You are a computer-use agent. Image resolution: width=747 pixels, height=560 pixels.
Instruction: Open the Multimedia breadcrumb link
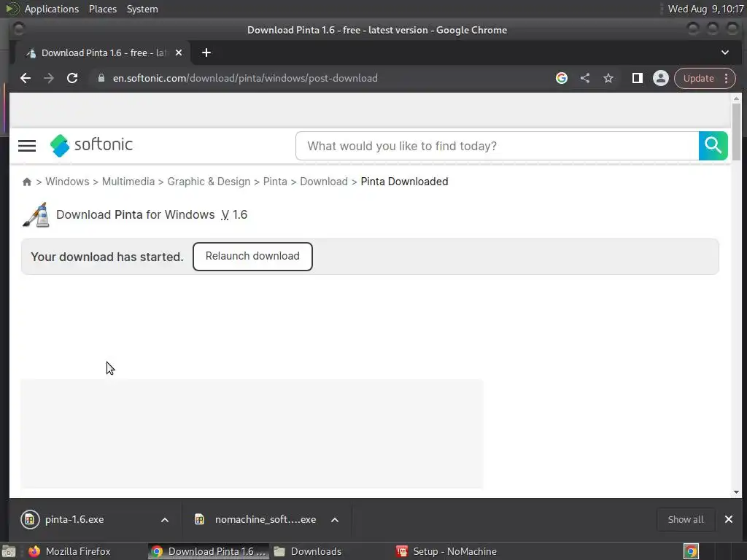click(x=128, y=182)
